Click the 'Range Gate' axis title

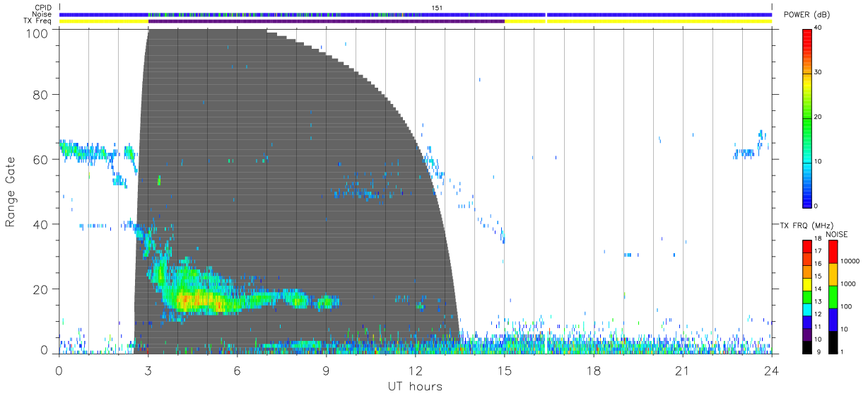[x=11, y=191]
